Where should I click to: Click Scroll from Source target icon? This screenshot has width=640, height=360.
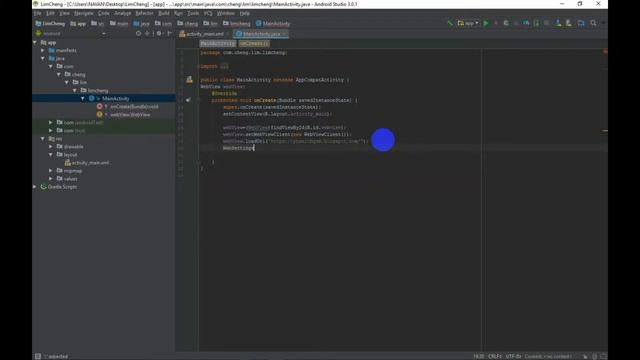[138, 33]
